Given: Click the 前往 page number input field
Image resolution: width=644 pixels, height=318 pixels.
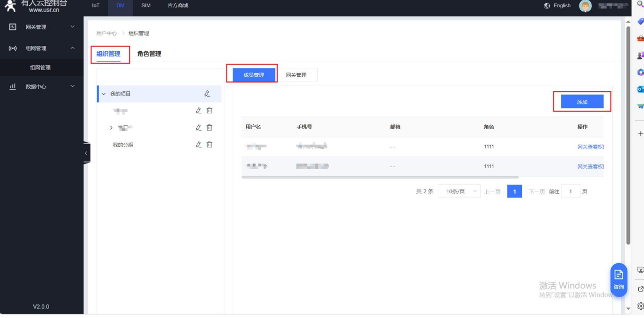Looking at the screenshot, I should coord(570,192).
